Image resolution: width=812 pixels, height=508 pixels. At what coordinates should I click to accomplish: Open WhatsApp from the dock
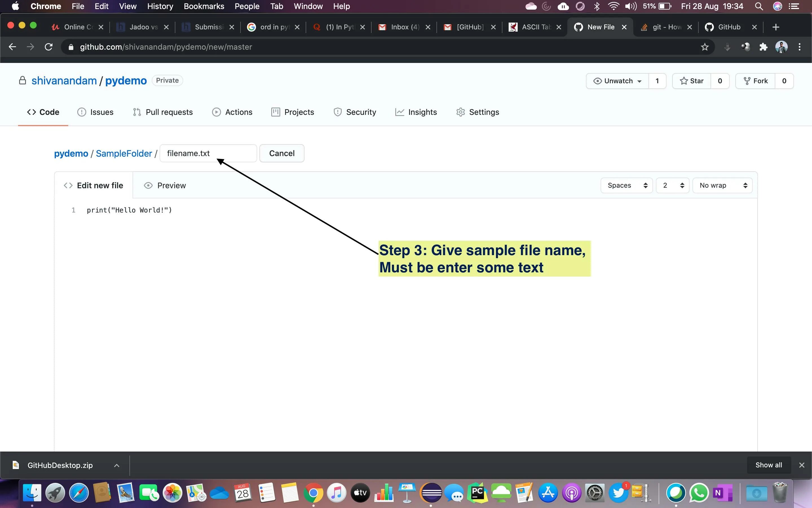click(x=699, y=493)
